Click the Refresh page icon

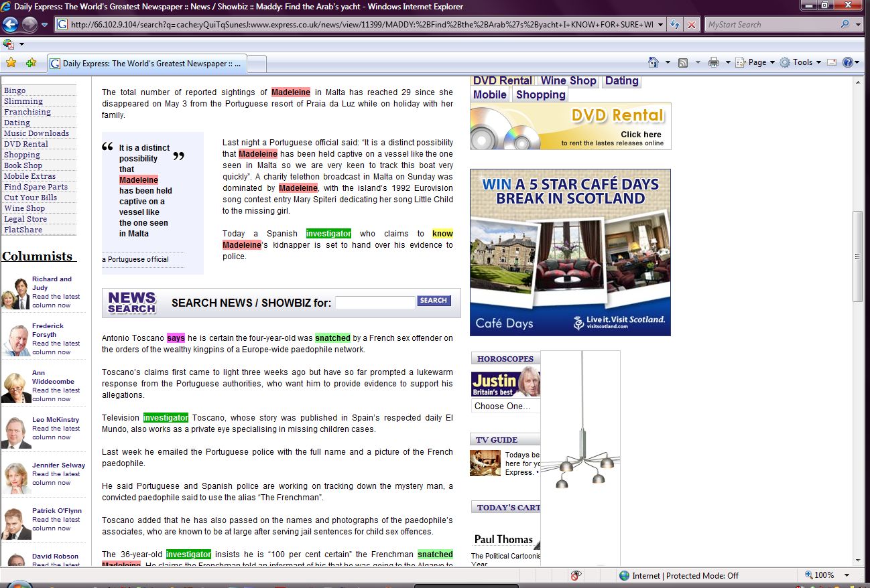tap(675, 25)
